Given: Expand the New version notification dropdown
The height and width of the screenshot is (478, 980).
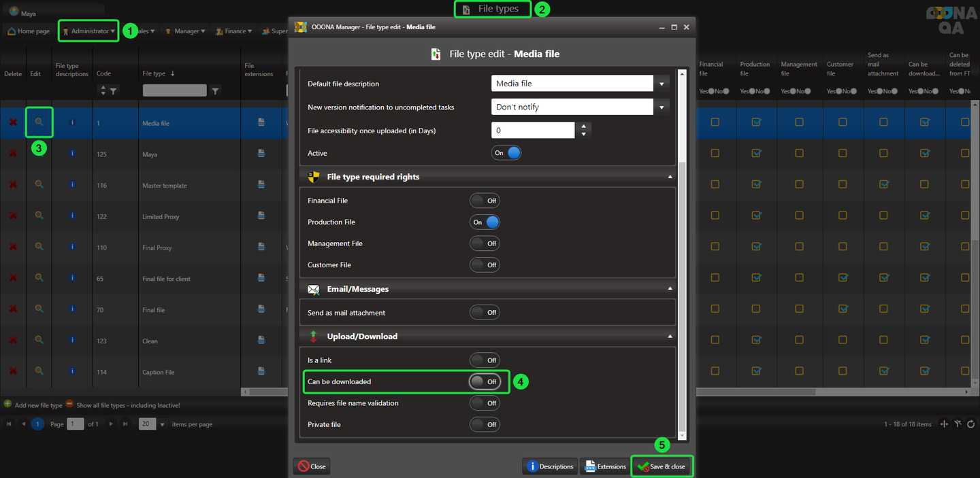Looking at the screenshot, I should point(661,107).
